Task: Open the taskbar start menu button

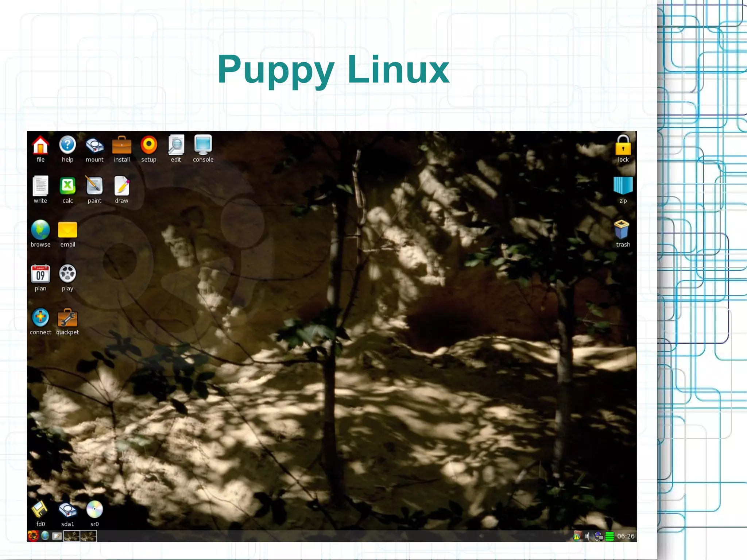Action: [33, 536]
